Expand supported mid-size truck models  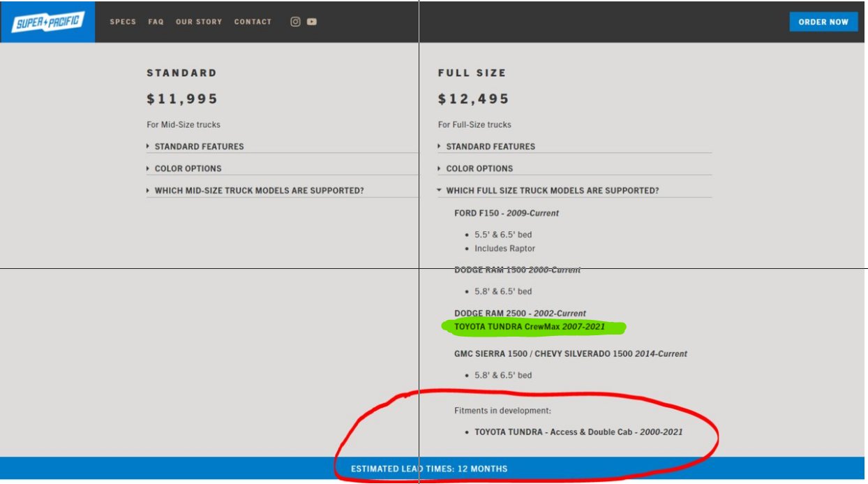283,191
